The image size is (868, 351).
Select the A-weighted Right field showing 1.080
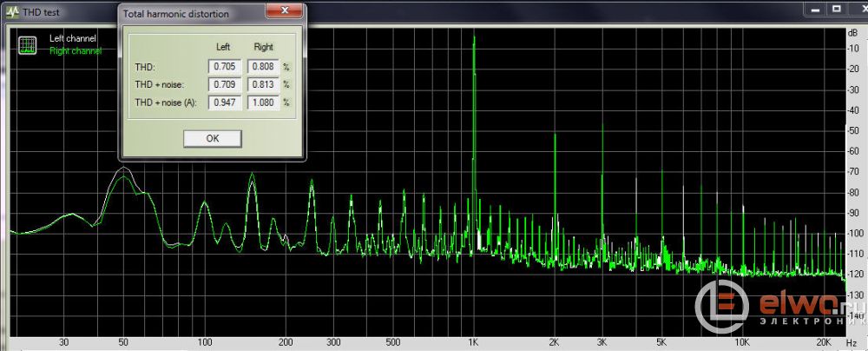(263, 103)
